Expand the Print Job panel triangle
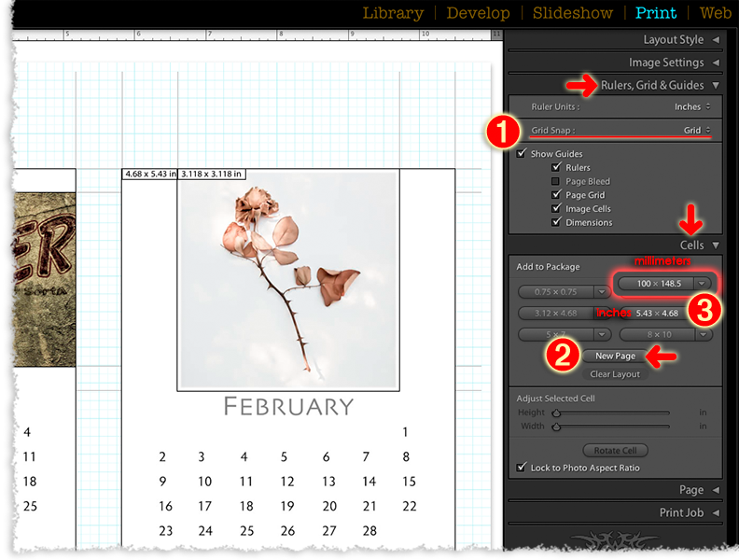 [716, 512]
